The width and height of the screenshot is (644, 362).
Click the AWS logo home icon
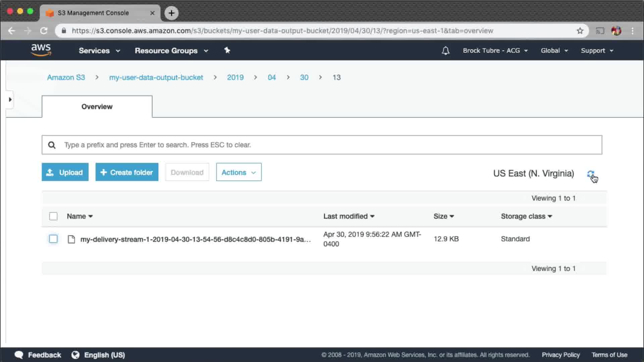click(x=41, y=50)
